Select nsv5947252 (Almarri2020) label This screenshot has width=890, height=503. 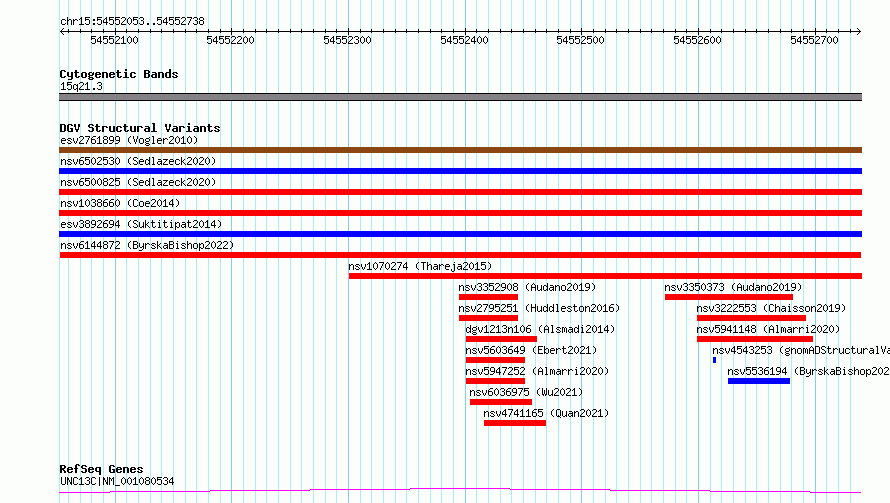(x=537, y=371)
